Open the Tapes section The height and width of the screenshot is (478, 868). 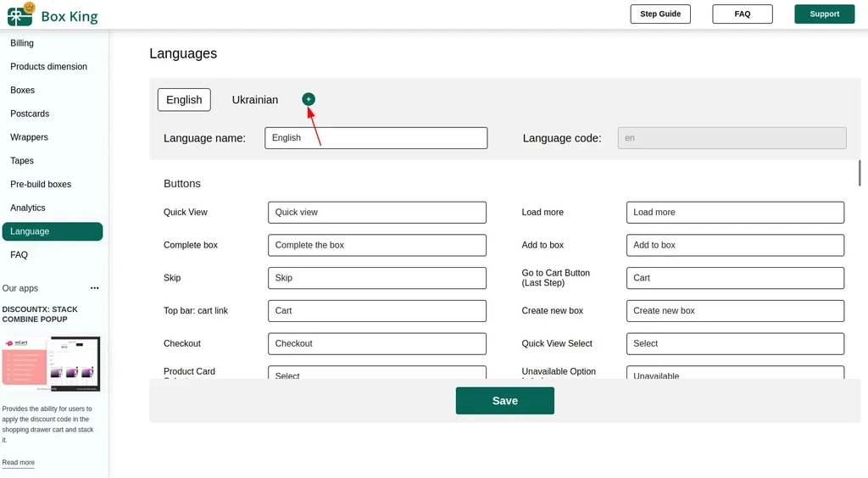pyautogui.click(x=22, y=160)
